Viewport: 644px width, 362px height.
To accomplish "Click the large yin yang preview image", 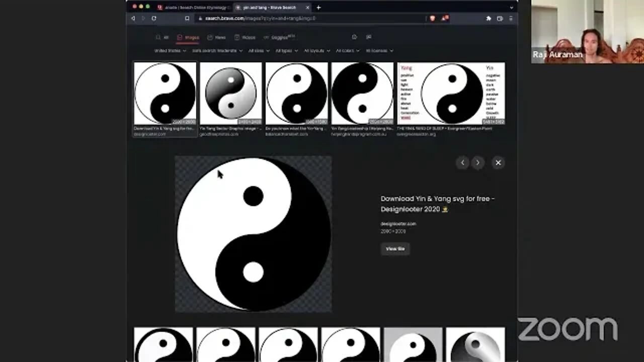I will (x=253, y=234).
